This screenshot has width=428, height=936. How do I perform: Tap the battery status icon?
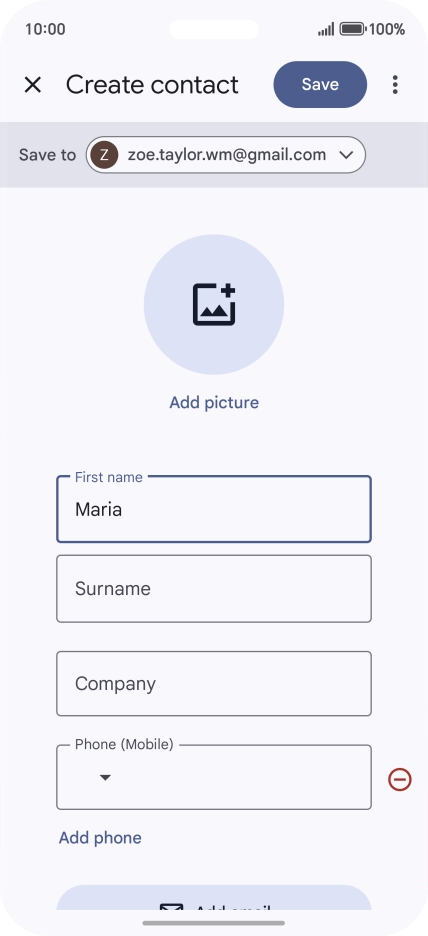coord(352,29)
